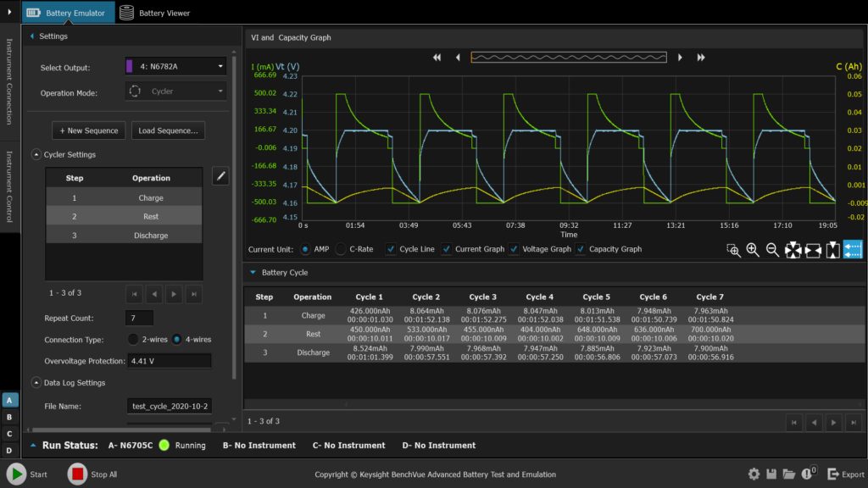The height and width of the screenshot is (488, 868).
Task: Open the Select Output dropdown
Action: pyautogui.click(x=175, y=66)
